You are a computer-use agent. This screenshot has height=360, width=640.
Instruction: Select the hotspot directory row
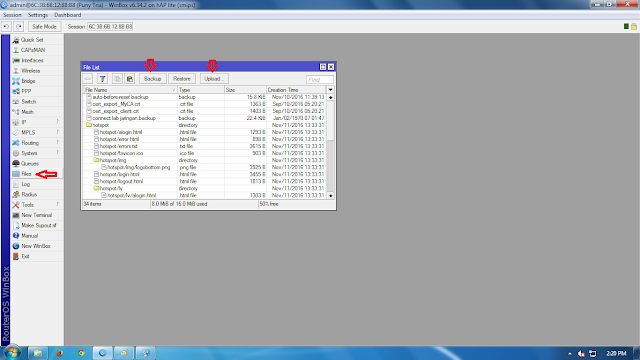pos(204,125)
